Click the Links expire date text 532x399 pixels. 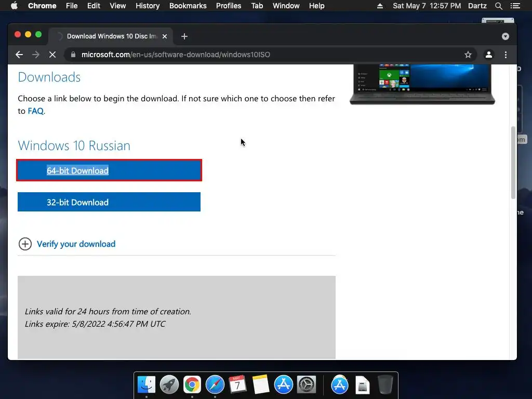95,324
